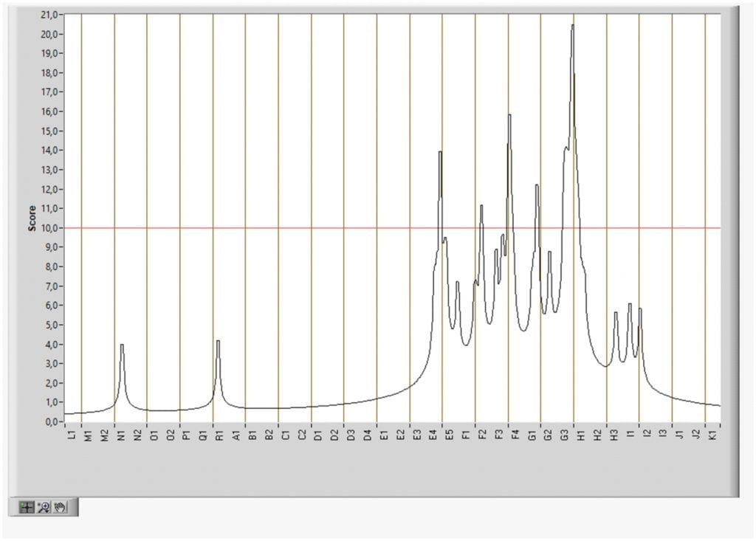
Task: Select the crosshair cursor movement tool
Action: click(x=27, y=507)
